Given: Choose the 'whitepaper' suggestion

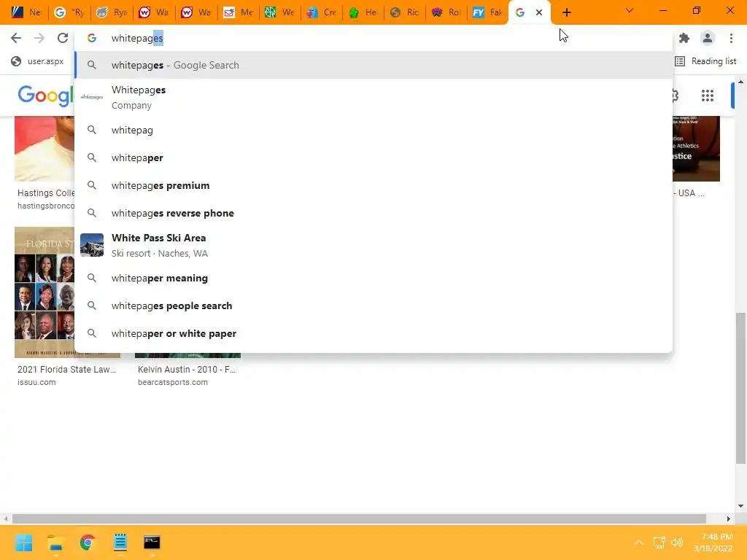Looking at the screenshot, I should (373, 157).
